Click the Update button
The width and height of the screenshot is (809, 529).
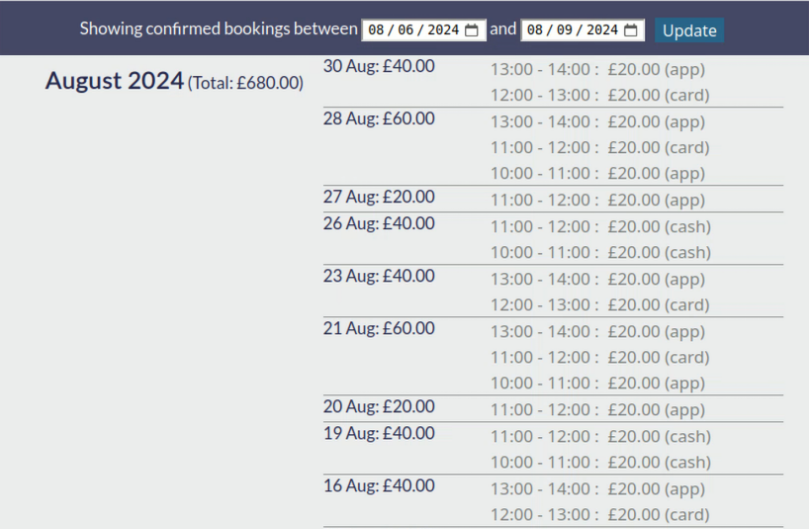point(689,30)
